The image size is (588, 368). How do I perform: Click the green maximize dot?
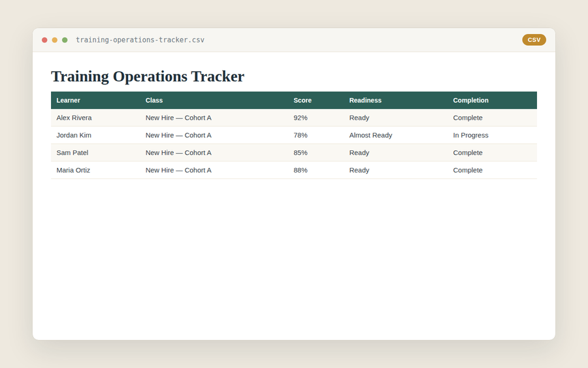coord(65,40)
